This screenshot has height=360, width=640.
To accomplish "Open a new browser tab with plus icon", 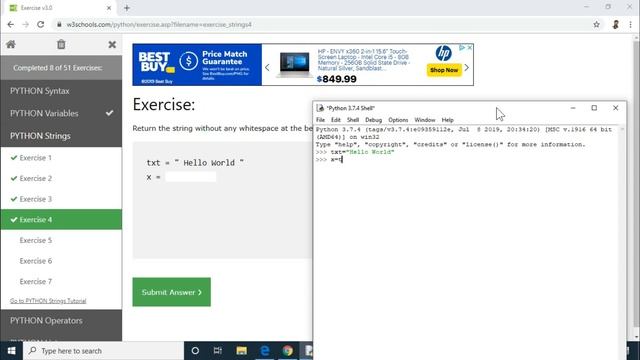I will click(127, 8).
